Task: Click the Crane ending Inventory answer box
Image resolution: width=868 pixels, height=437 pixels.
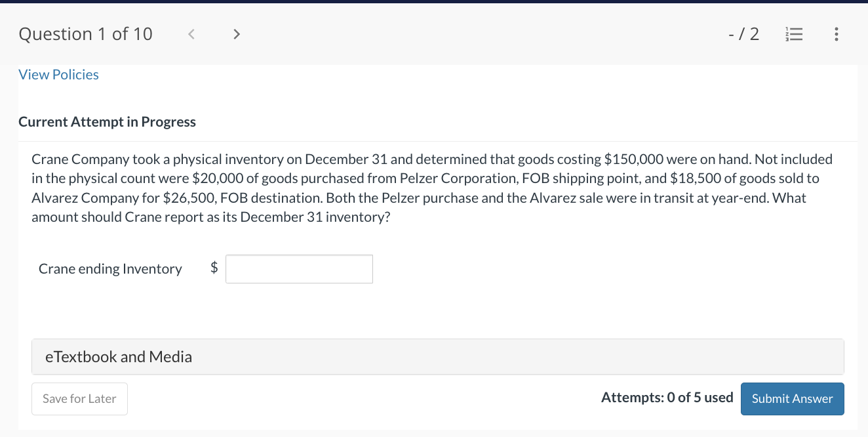Action: pos(299,268)
